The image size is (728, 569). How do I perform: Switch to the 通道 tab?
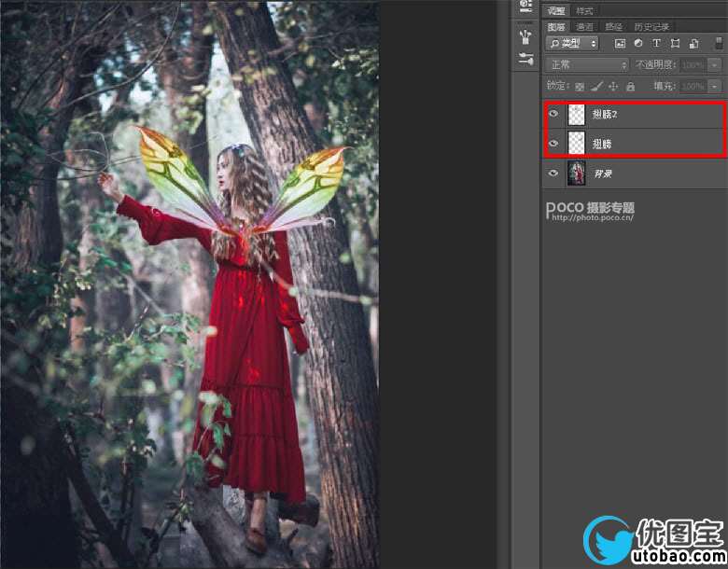(584, 27)
